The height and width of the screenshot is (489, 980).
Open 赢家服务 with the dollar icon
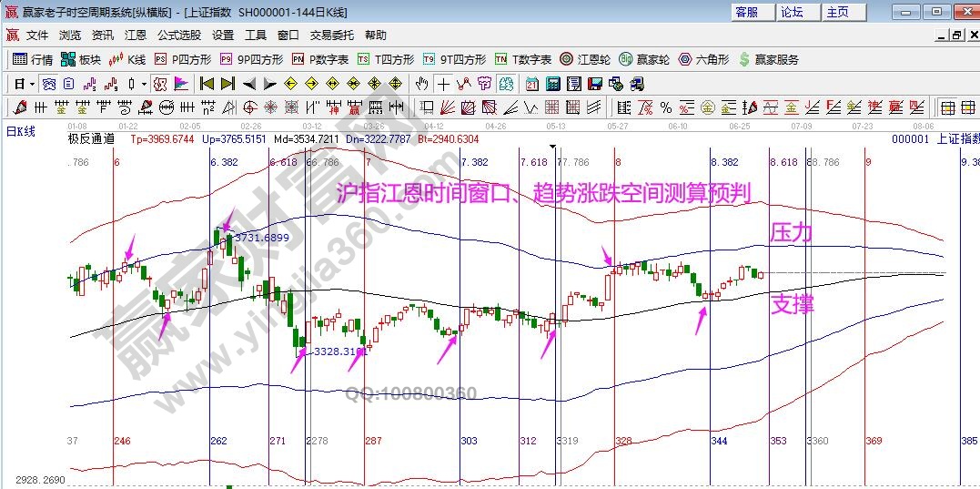click(x=768, y=59)
